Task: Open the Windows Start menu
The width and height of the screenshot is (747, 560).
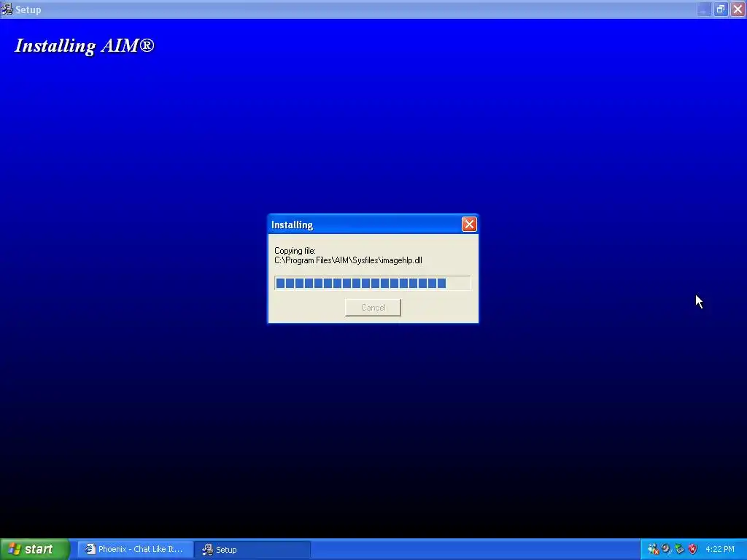Action: [x=35, y=549]
